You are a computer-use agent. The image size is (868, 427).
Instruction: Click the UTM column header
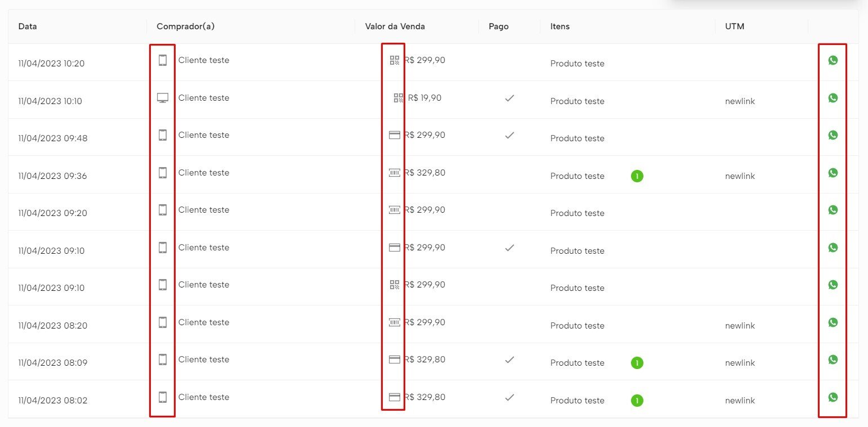[735, 26]
